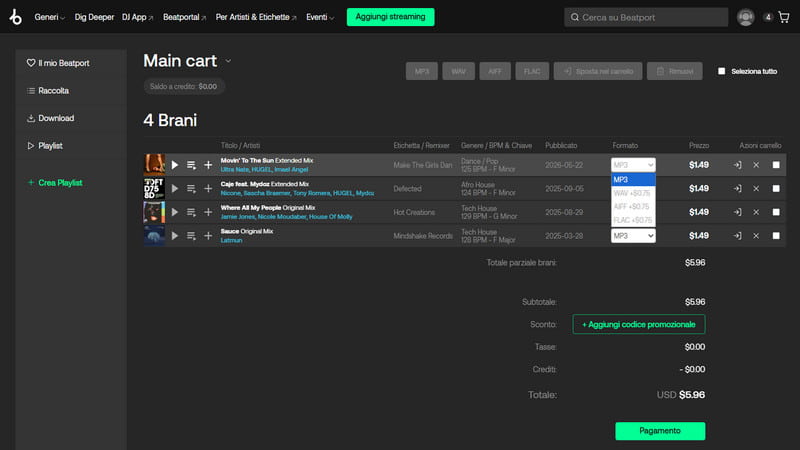Open Beatportal in the navigation bar

(x=184, y=17)
